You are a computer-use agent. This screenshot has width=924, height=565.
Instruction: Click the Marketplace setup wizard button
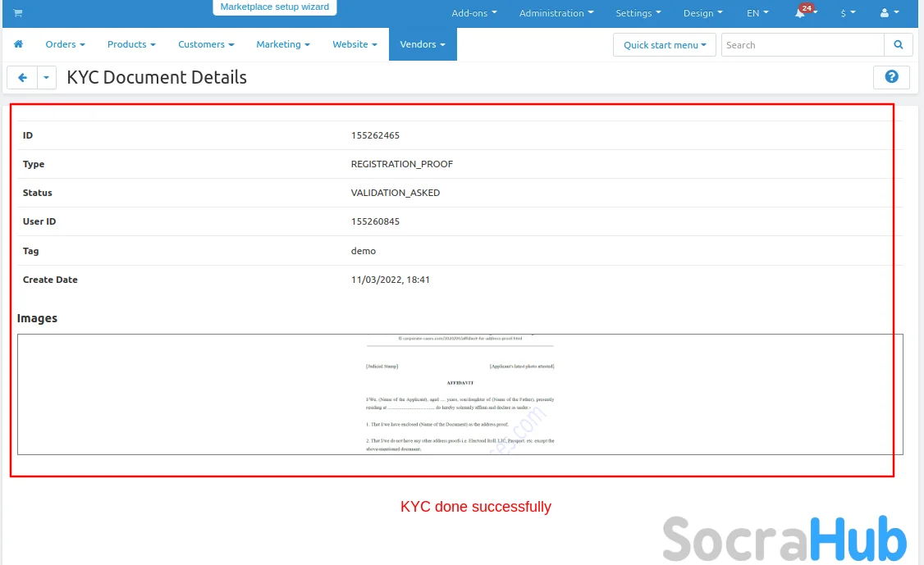[x=274, y=7]
